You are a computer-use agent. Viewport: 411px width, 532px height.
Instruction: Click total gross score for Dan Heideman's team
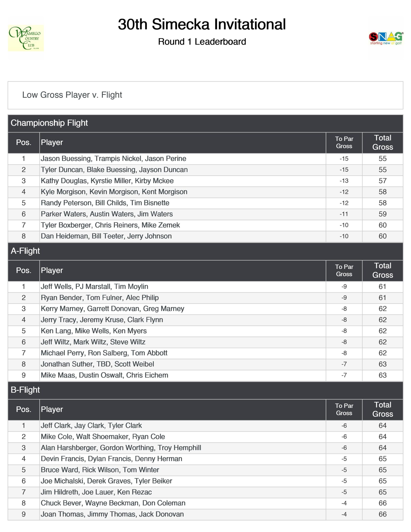pos(383,236)
